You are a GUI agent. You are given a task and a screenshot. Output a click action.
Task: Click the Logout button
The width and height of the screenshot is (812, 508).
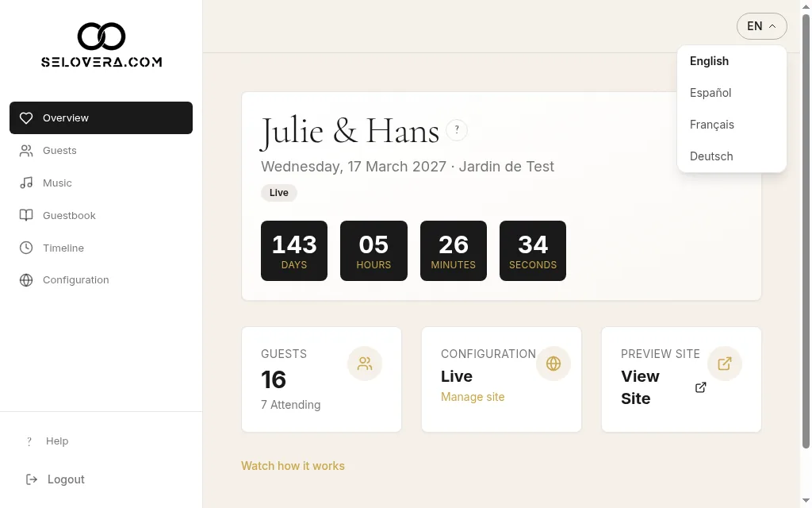(101, 479)
